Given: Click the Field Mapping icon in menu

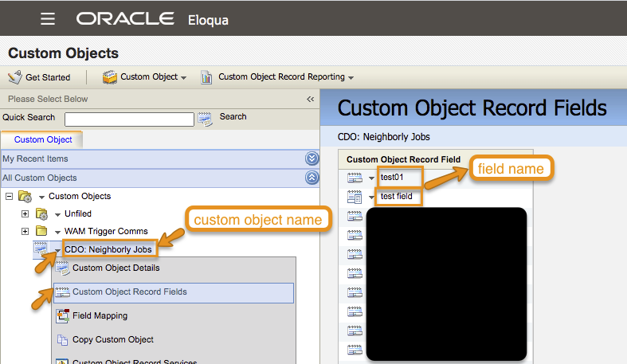Looking at the screenshot, I should [x=63, y=316].
